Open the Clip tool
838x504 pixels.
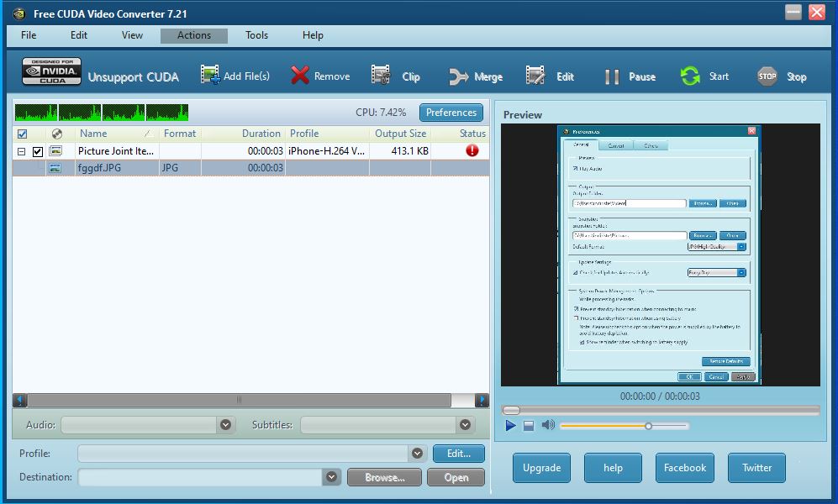[x=381, y=76]
